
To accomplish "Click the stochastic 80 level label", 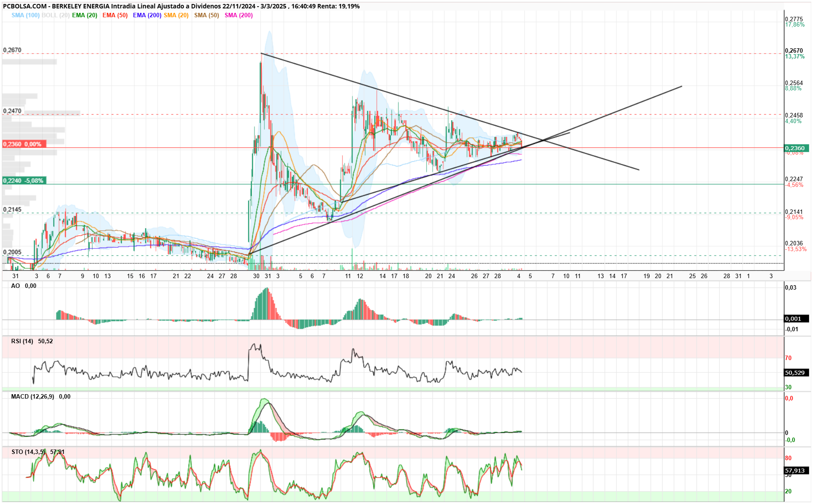I will pos(788,458).
